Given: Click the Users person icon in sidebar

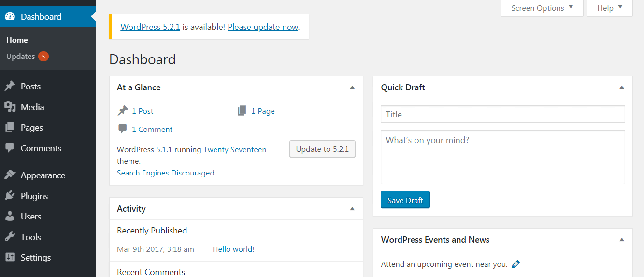Looking at the screenshot, I should [10, 216].
